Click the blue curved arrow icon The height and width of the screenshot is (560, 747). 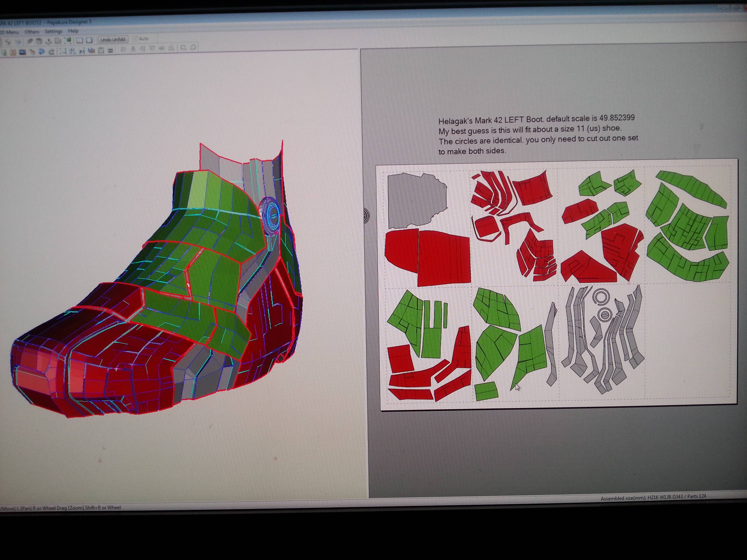point(42,52)
